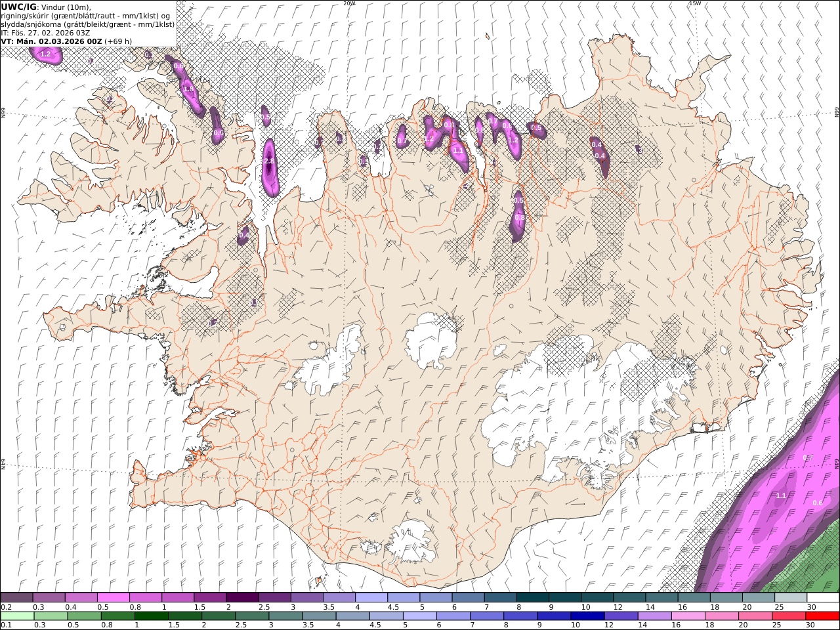Click the 'Vindur (10m)' header label

(66, 7)
